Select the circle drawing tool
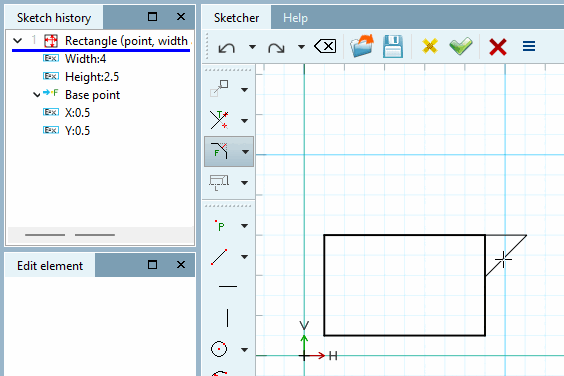The image size is (564, 376). click(x=219, y=349)
